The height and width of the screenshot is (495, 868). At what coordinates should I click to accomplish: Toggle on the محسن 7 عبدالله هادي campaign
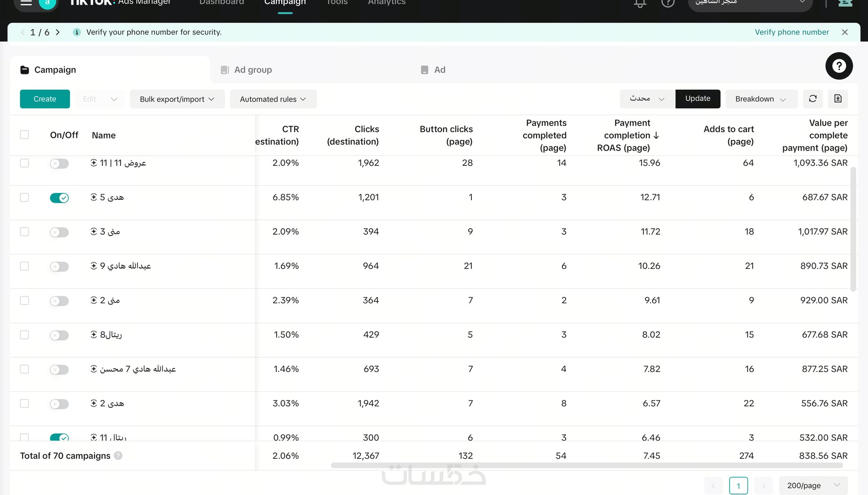59,370
